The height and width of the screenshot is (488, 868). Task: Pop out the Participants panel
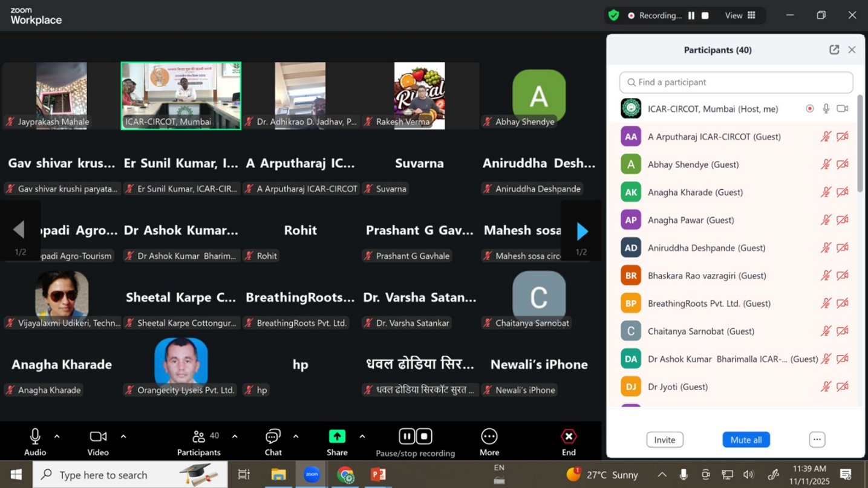click(x=834, y=50)
